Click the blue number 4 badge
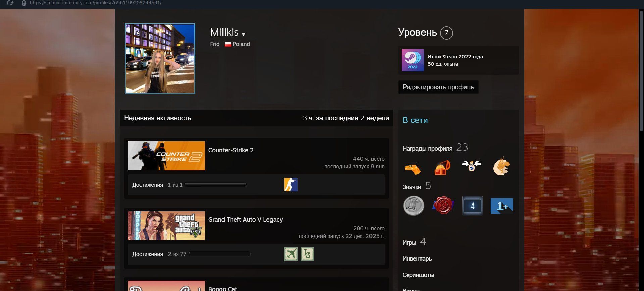 (x=472, y=206)
